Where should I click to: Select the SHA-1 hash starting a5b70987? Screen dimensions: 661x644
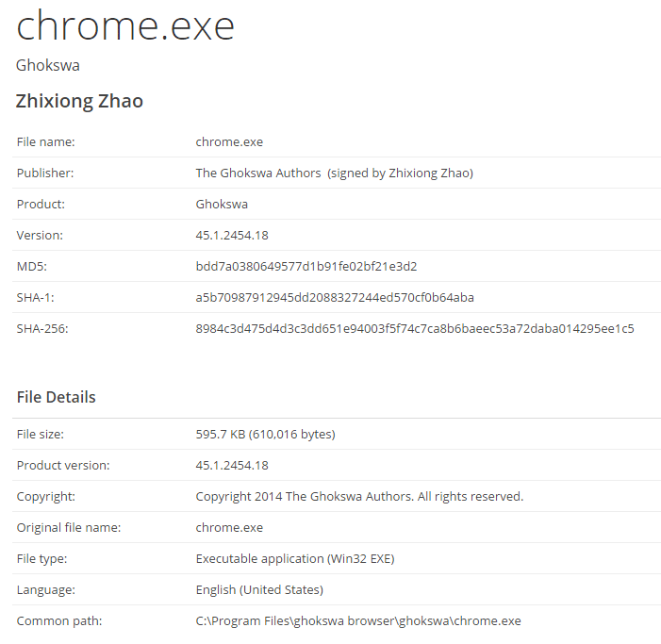point(335,298)
